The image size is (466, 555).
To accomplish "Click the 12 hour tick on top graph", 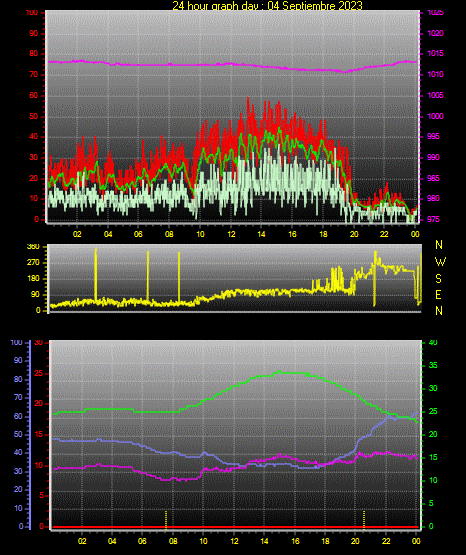I will [231, 234].
